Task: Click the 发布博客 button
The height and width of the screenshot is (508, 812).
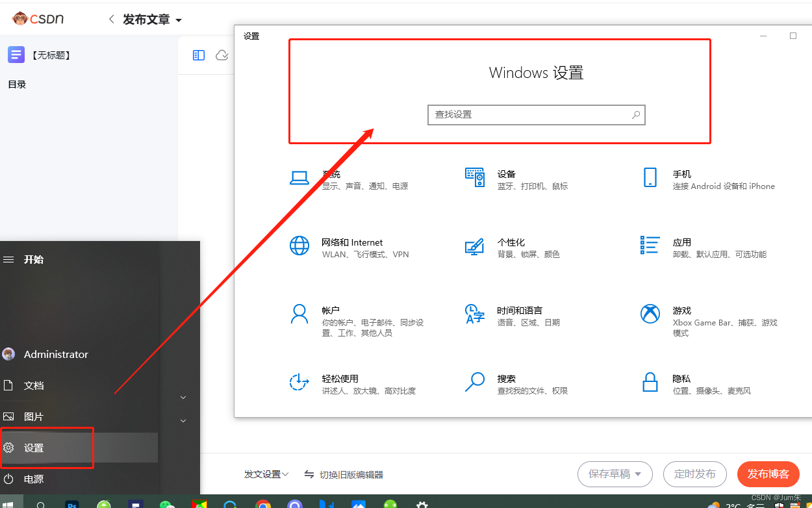Action: (x=768, y=474)
